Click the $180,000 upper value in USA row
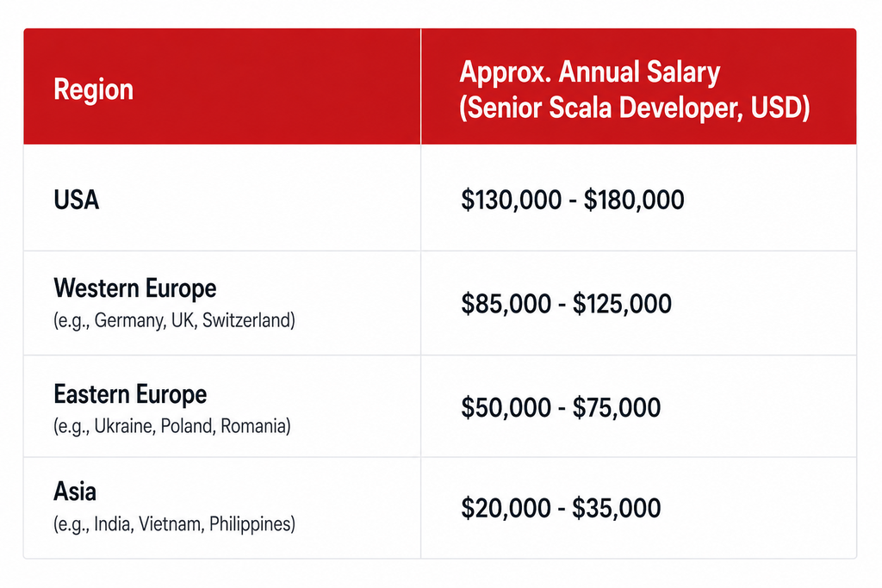The image size is (882, 588). [x=634, y=200]
